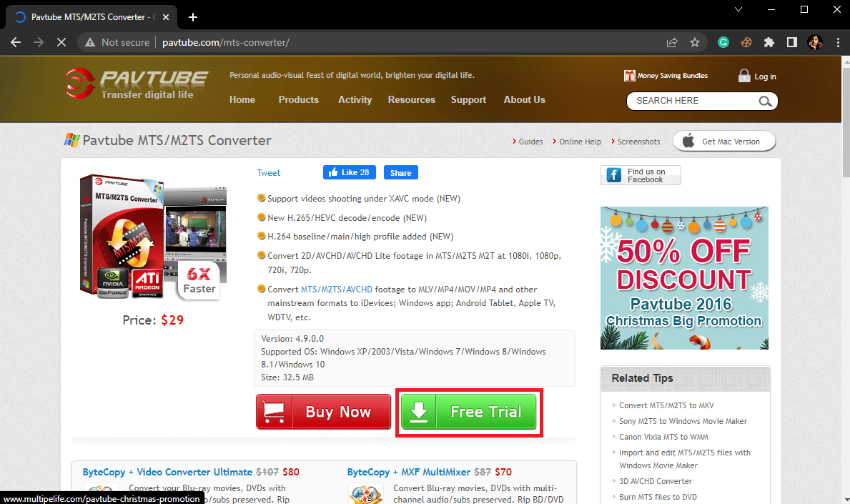Open the Support menu
The height and width of the screenshot is (504, 850).
pos(468,99)
